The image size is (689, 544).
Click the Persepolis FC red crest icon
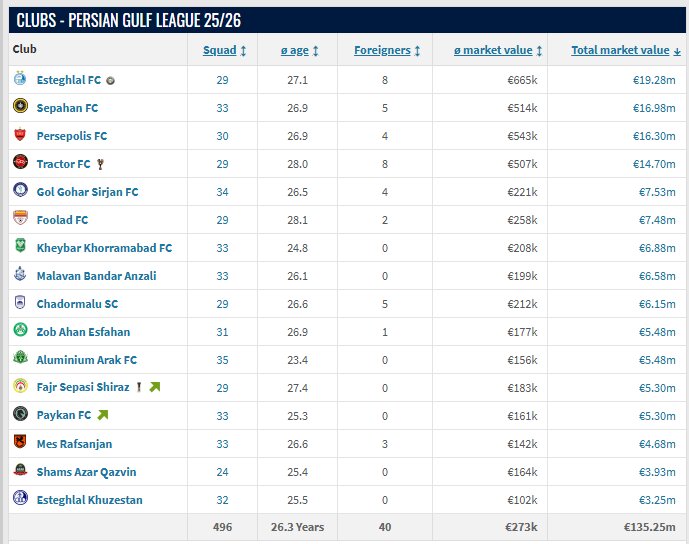point(20,135)
